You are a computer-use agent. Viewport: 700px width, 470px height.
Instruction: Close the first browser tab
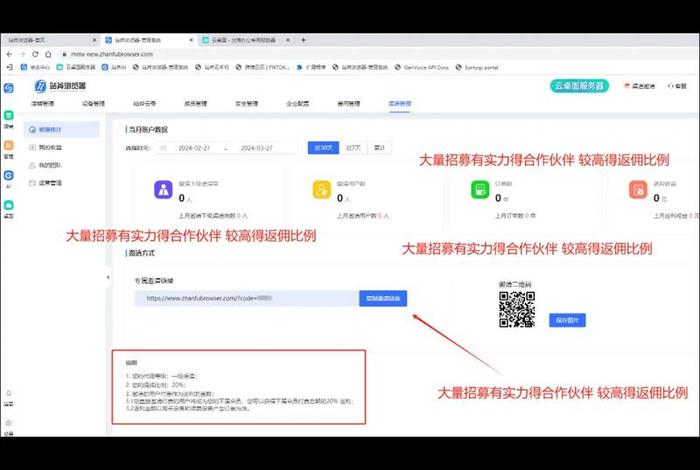coord(94,40)
